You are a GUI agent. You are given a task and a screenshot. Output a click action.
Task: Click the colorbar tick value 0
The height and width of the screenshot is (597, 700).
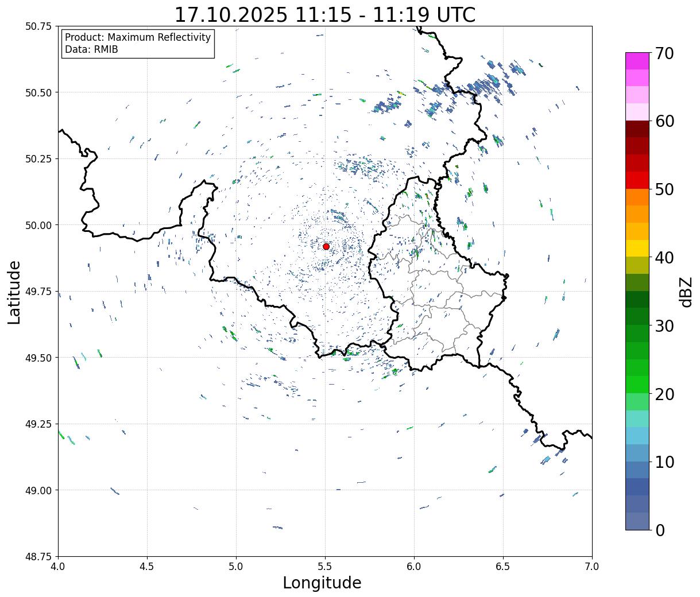tap(659, 530)
